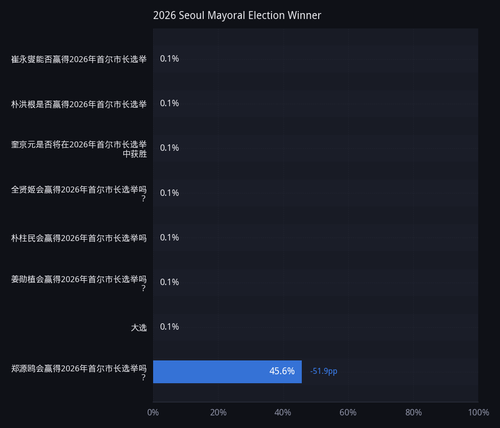This screenshot has width=500, height=428.
Task: Click the 0.1% value beside 朴柱民
Action: (169, 237)
